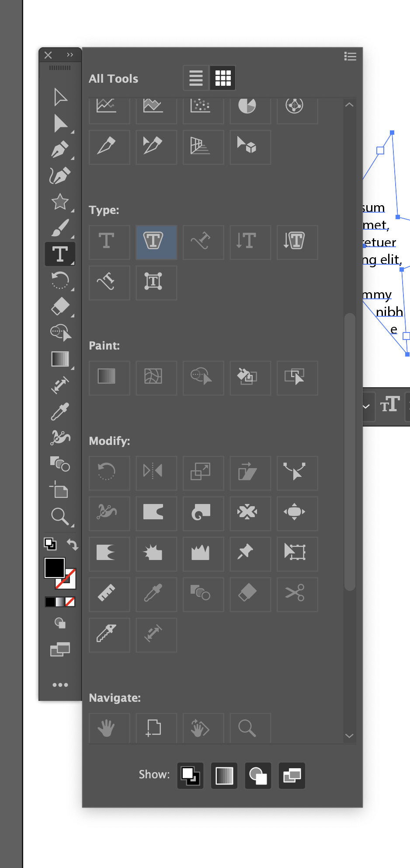Toggle Show fill and stroke controls
Screen dimensions: 410x868
point(191,776)
